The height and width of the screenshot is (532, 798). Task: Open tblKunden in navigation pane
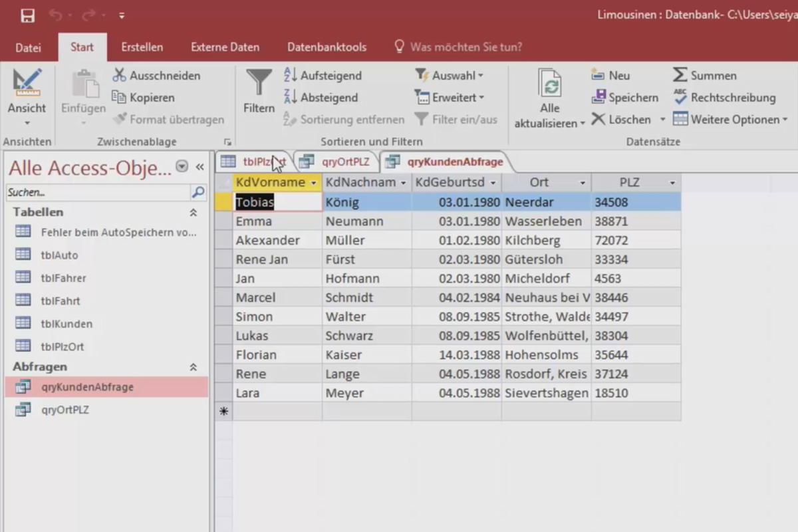pyautogui.click(x=66, y=324)
